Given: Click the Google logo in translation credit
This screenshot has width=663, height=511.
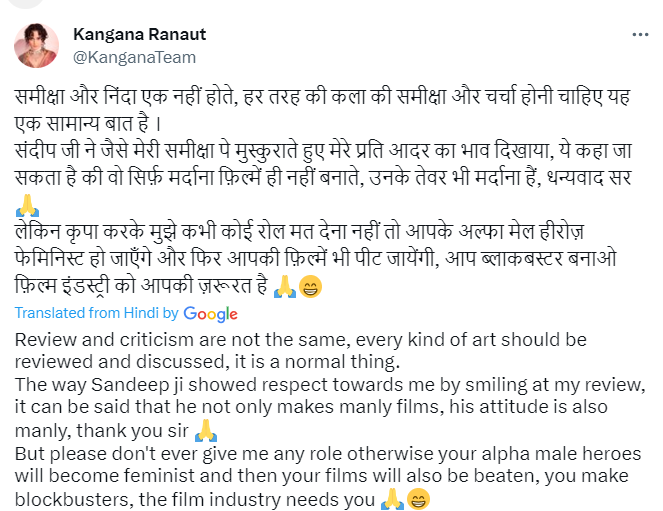Looking at the screenshot, I should (x=210, y=314).
